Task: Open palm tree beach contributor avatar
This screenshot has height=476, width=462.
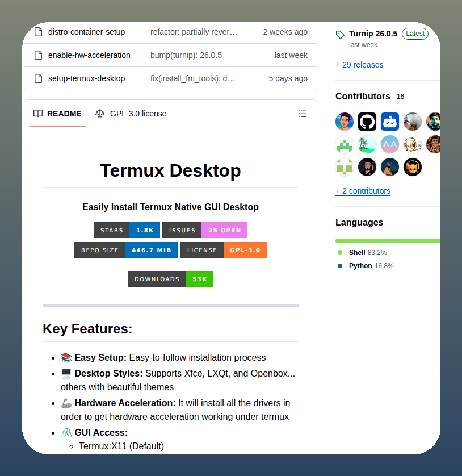Action: coord(367,144)
